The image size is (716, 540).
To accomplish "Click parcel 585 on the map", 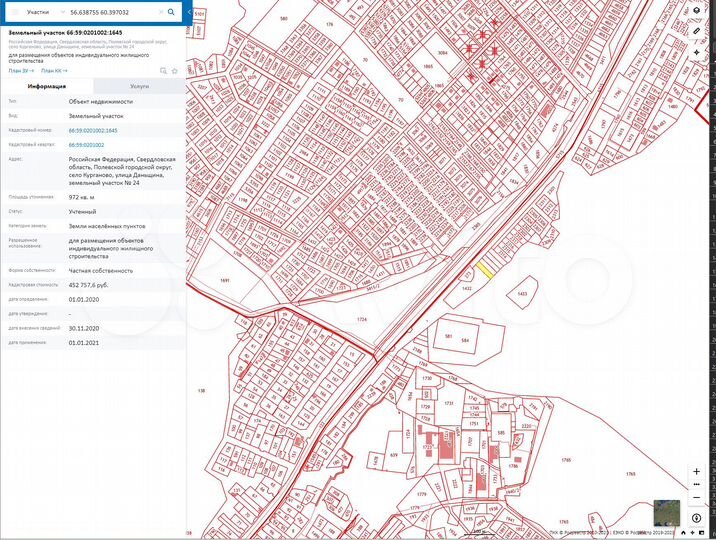I will 501,433.
